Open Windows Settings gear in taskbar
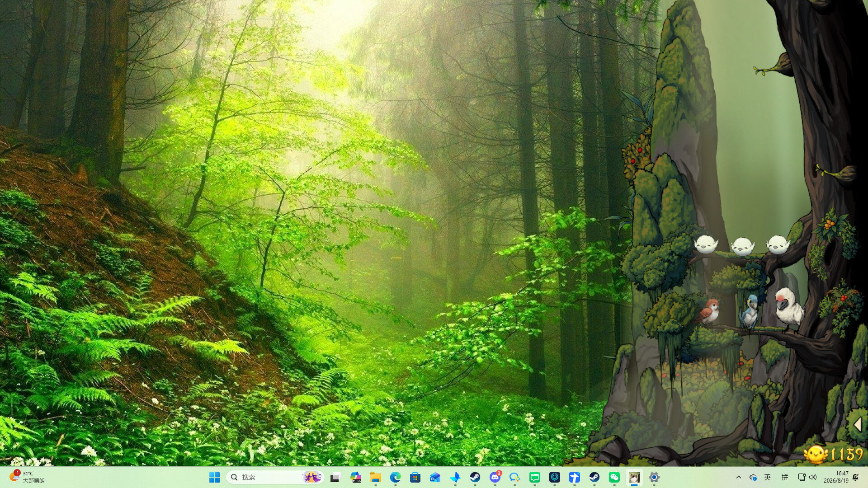The height and width of the screenshot is (488, 868). tap(654, 477)
